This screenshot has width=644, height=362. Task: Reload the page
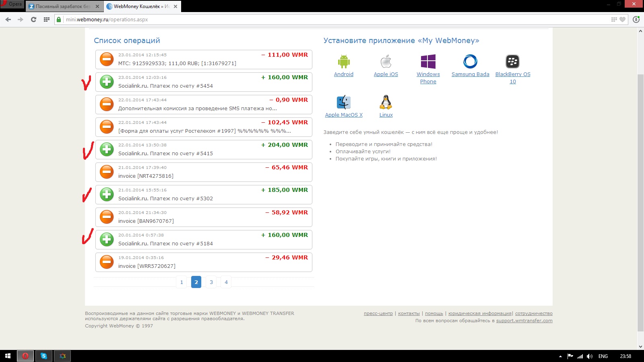coord(33,19)
